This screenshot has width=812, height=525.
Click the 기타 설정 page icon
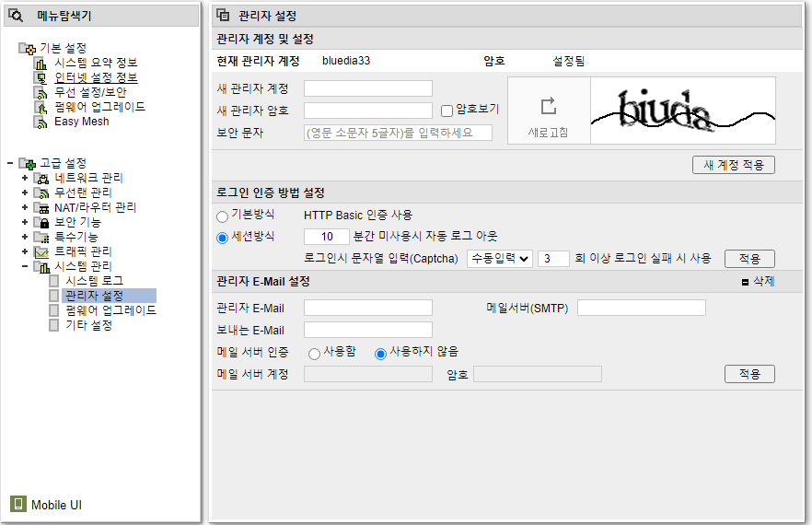click(53, 325)
